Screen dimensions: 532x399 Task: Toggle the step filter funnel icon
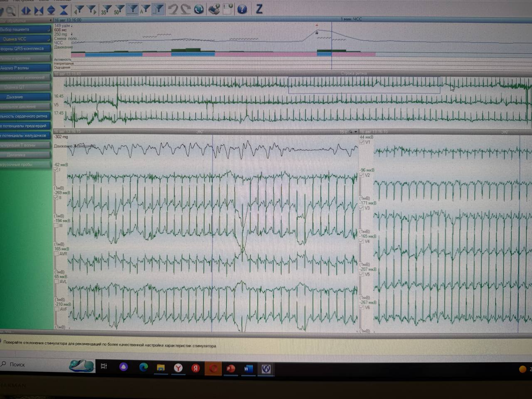pos(159,9)
